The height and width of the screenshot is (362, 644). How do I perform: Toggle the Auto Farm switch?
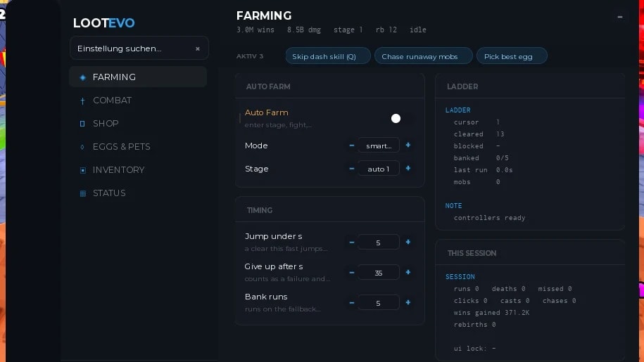[401, 119]
